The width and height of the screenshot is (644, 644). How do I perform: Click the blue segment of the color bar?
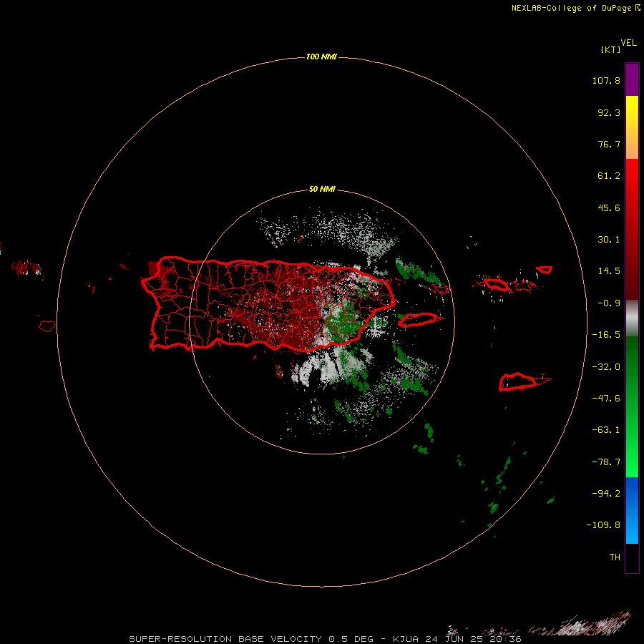[632, 510]
